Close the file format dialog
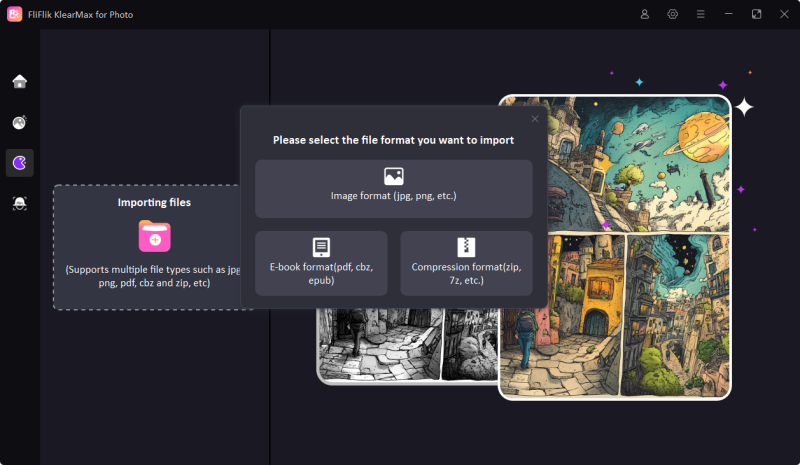800x465 pixels. click(x=535, y=119)
